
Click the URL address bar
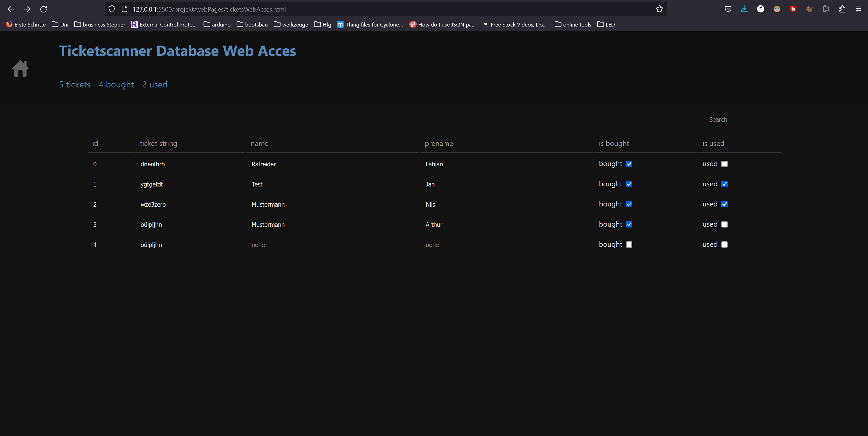(x=371, y=9)
